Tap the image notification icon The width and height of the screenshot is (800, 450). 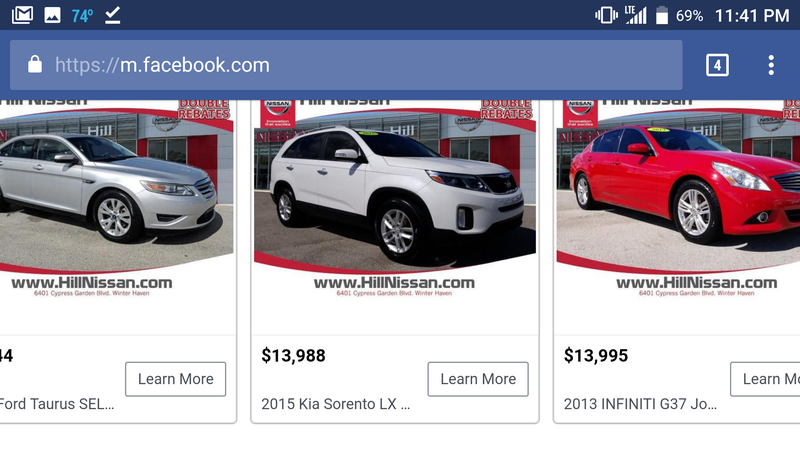coord(52,15)
